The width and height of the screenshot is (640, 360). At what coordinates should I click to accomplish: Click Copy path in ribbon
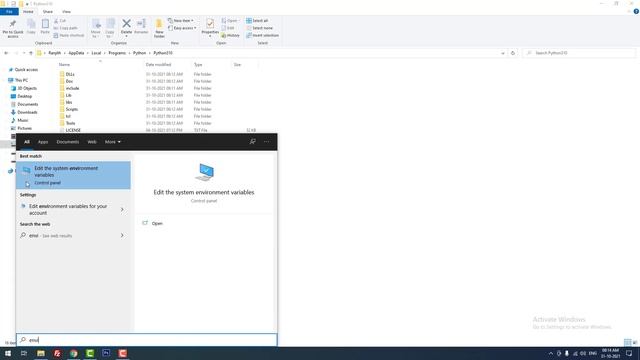coord(65,28)
